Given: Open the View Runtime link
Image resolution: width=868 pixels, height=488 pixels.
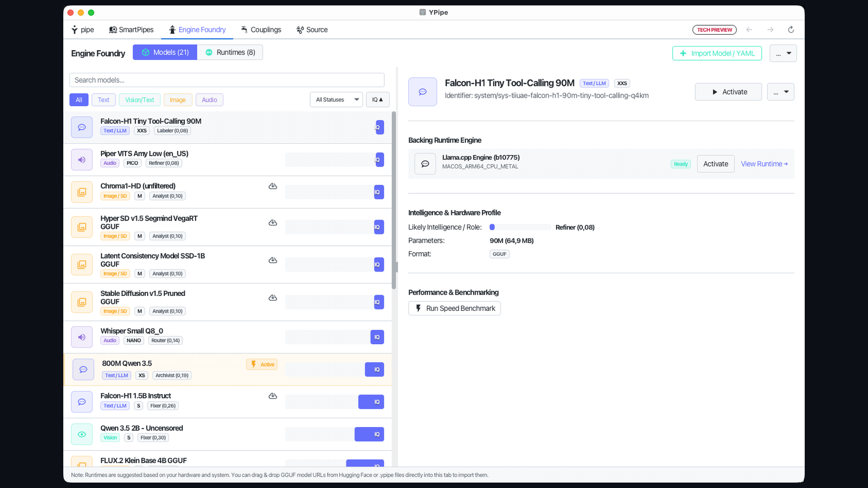Looking at the screenshot, I should 764,164.
